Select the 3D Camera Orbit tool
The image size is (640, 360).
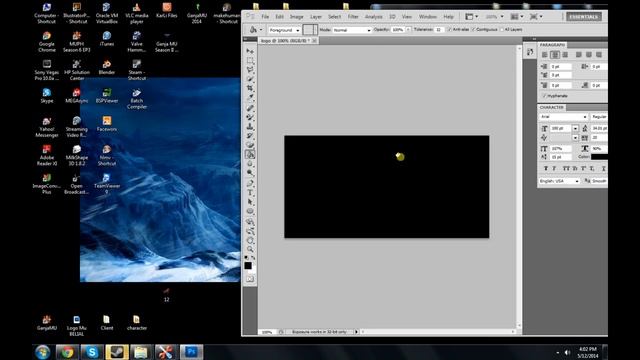(x=250, y=231)
